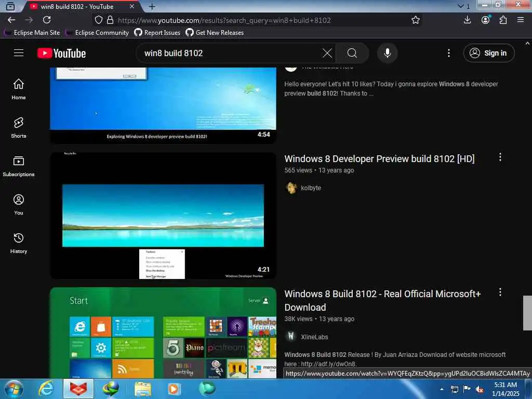Click the XlineLabs channel avatar
The width and height of the screenshot is (532, 399).
(291, 337)
